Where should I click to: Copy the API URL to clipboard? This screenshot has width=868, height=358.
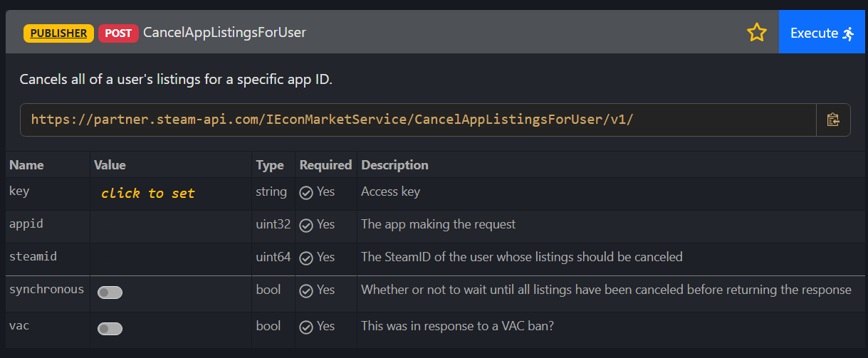[833, 120]
